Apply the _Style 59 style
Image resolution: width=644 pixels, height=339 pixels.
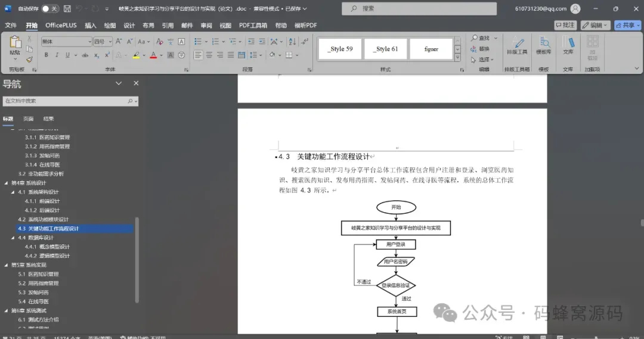click(x=340, y=49)
